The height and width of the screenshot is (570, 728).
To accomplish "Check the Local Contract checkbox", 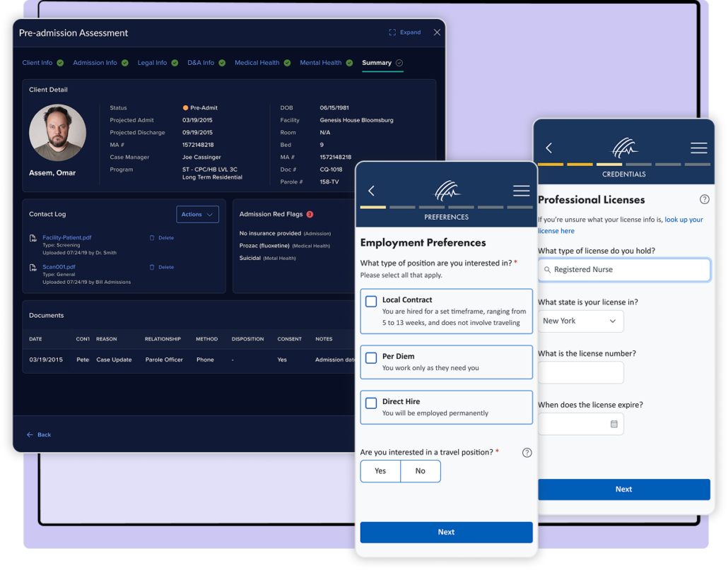I will pyautogui.click(x=371, y=302).
